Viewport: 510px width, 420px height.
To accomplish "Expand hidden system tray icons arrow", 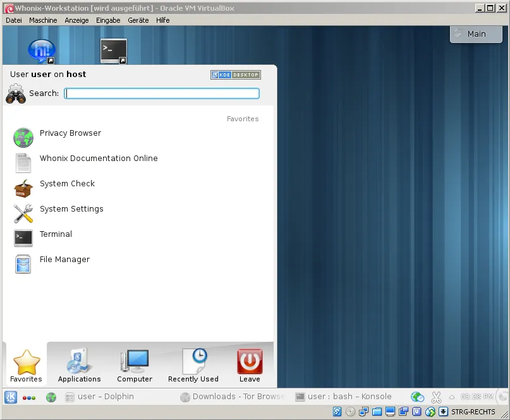I will coord(452,397).
